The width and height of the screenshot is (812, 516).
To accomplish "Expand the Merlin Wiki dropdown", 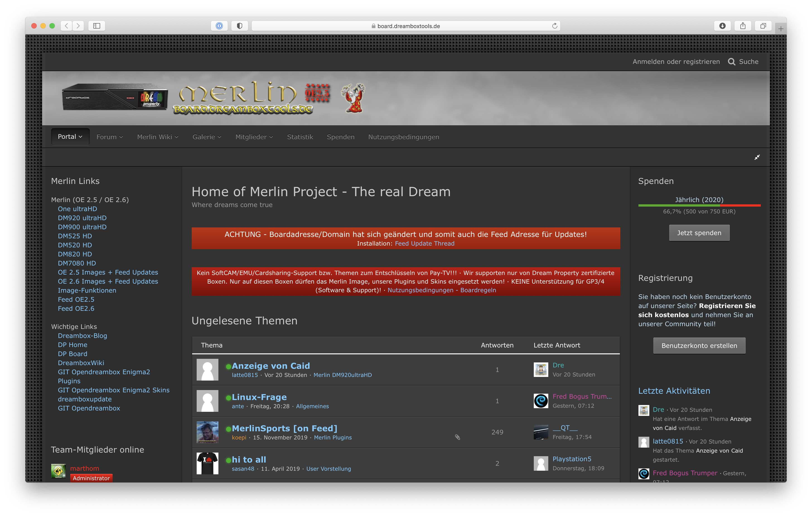I will coord(157,137).
